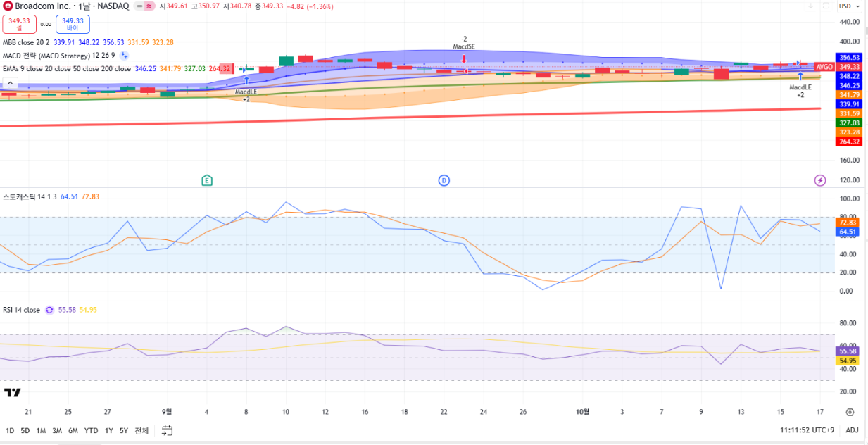Select the 5Y range tab

pyautogui.click(x=124, y=430)
